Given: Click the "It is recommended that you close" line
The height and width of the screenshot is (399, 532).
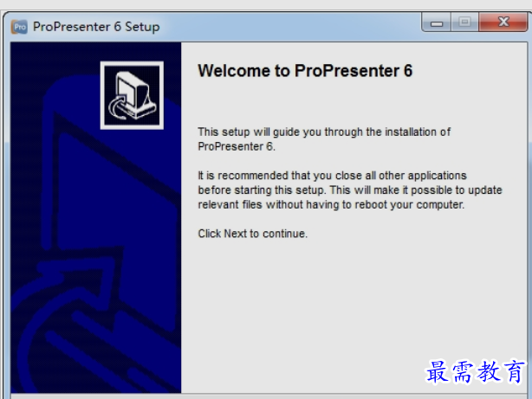Looking at the screenshot, I should 332,176.
